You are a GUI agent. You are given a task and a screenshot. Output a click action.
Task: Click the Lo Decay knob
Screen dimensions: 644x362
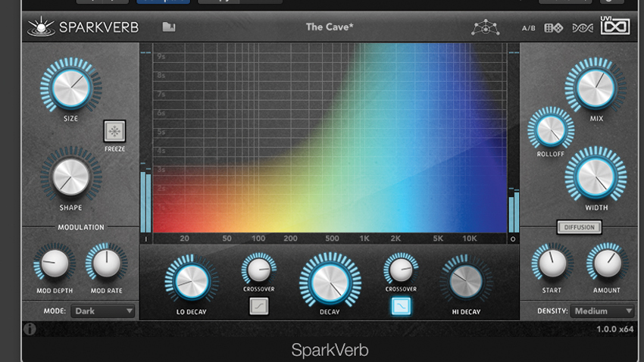(191, 282)
